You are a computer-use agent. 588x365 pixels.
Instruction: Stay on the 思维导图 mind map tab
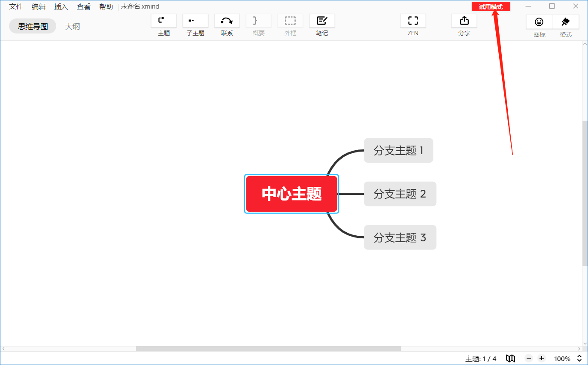[x=32, y=26]
